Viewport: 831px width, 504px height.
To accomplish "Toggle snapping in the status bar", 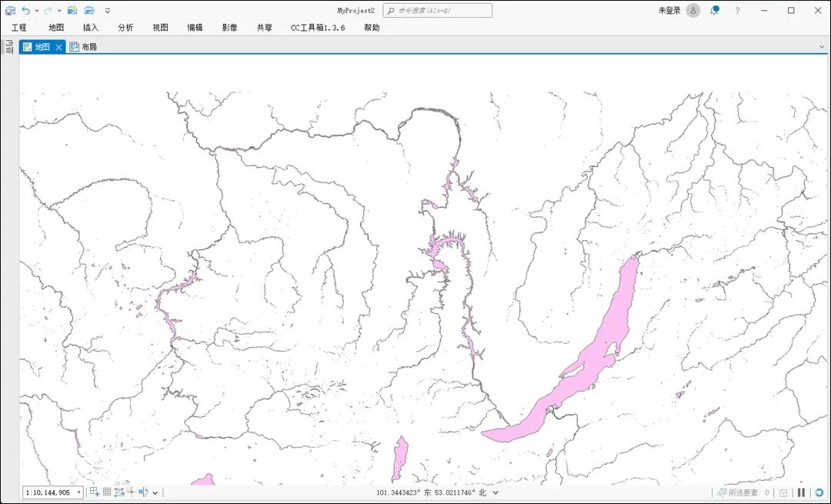I will [x=118, y=492].
